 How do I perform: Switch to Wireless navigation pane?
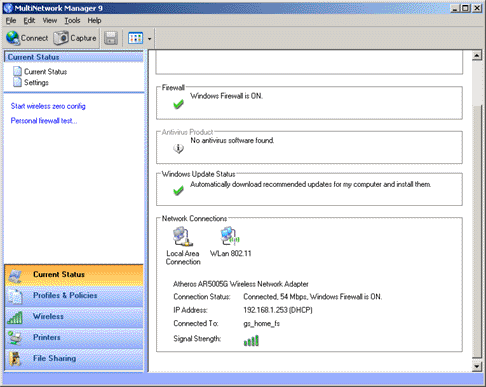tap(74, 317)
